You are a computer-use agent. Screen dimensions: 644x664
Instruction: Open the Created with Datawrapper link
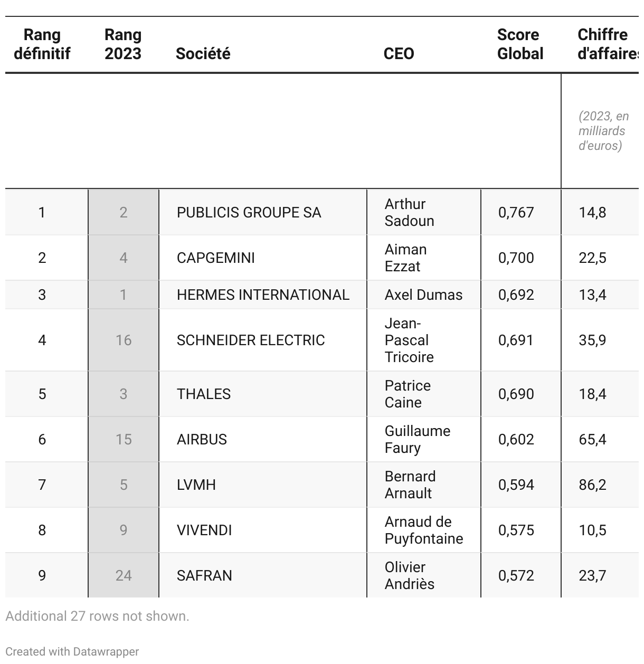72,651
